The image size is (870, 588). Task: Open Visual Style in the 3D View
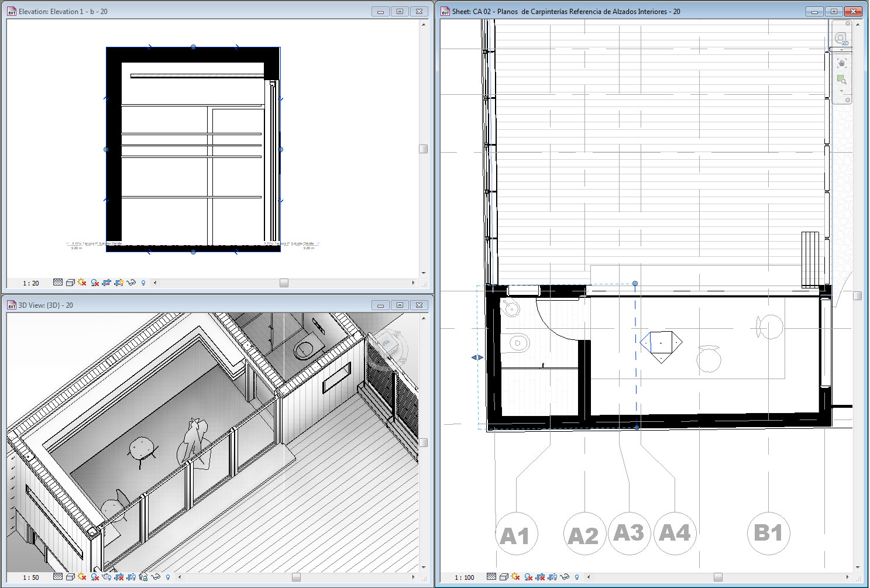[70, 577]
